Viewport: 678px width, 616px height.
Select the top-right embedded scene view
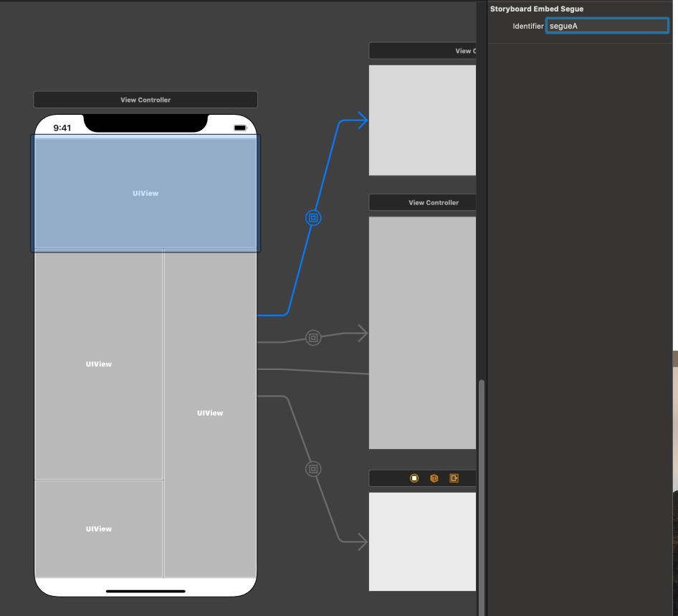coord(422,120)
